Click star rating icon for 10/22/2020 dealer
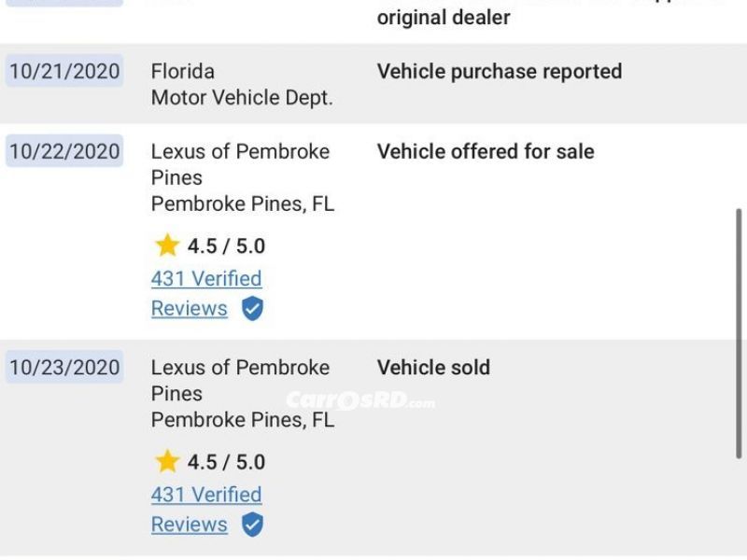This screenshot has width=747, height=560. (167, 245)
